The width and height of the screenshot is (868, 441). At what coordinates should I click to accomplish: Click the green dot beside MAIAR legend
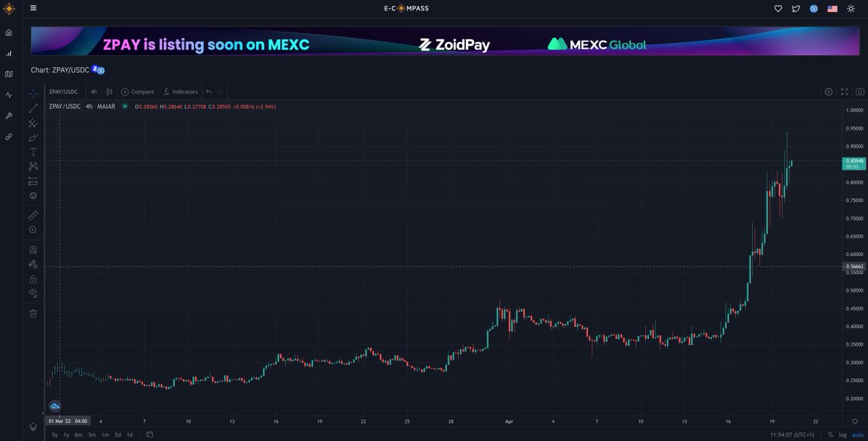point(125,106)
